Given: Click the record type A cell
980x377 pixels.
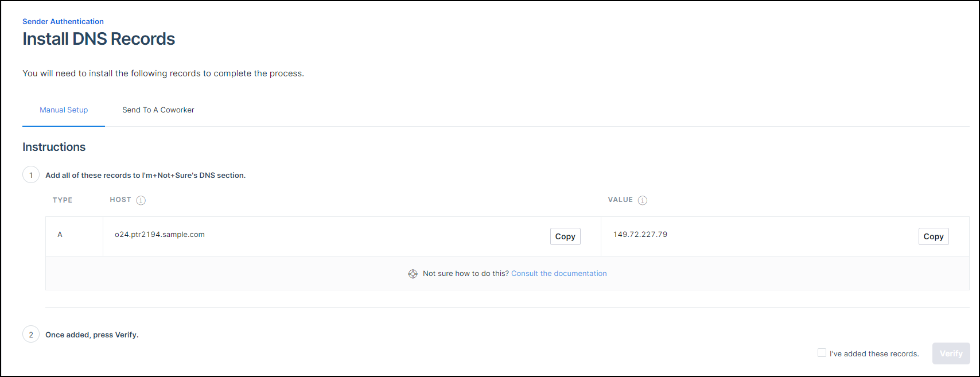Looking at the screenshot, I should click(x=60, y=235).
